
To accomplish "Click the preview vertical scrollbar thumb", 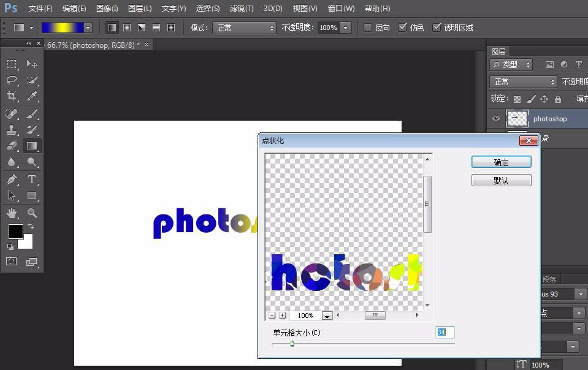I will pyautogui.click(x=427, y=204).
